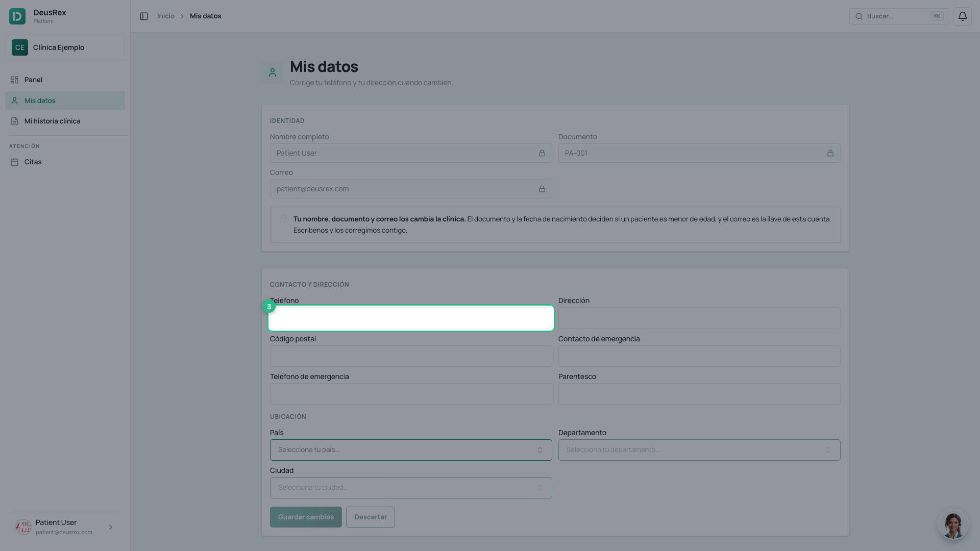Click into the Parentesco field
This screenshot has height=551, width=980.
point(699,394)
